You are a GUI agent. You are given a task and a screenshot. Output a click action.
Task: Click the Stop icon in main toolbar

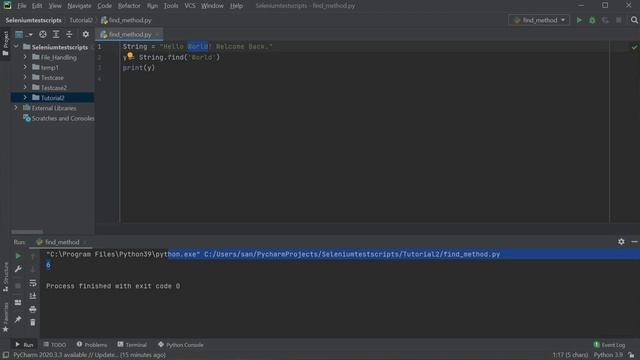point(619,20)
